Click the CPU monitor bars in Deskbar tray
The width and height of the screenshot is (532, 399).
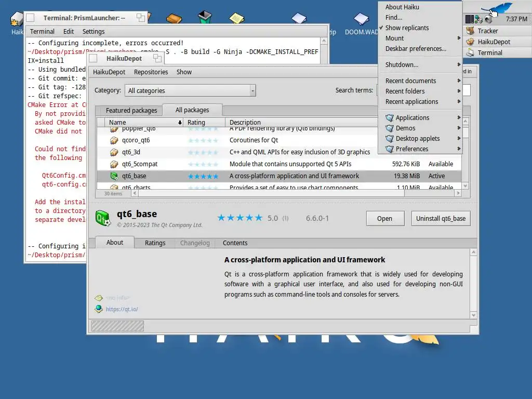tap(470, 19)
